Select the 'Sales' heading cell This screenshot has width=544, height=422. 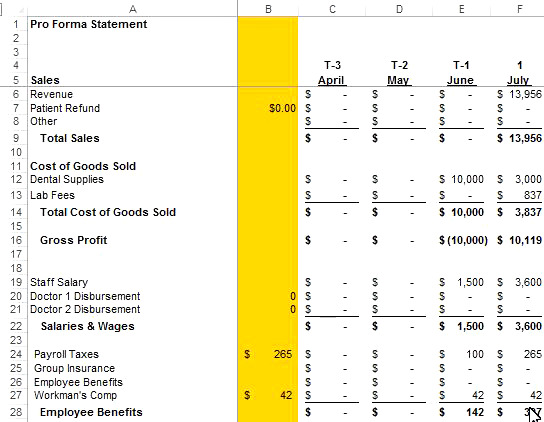(x=45, y=80)
